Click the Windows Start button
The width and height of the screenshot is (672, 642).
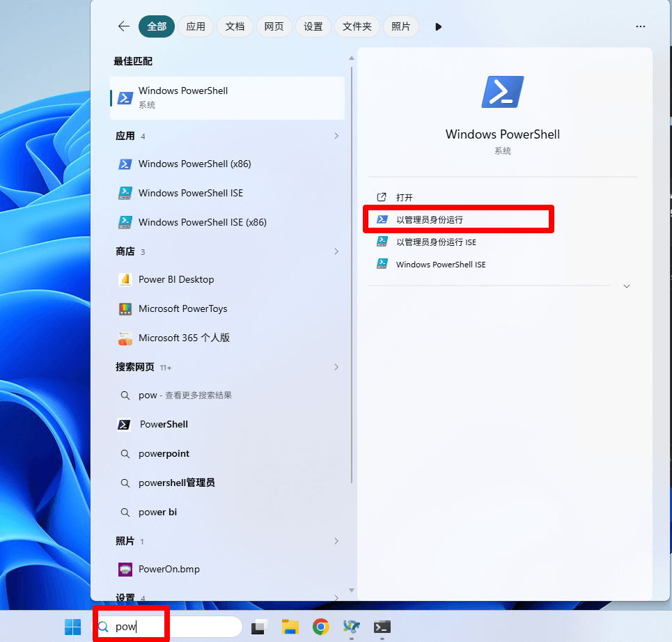pyautogui.click(x=72, y=627)
